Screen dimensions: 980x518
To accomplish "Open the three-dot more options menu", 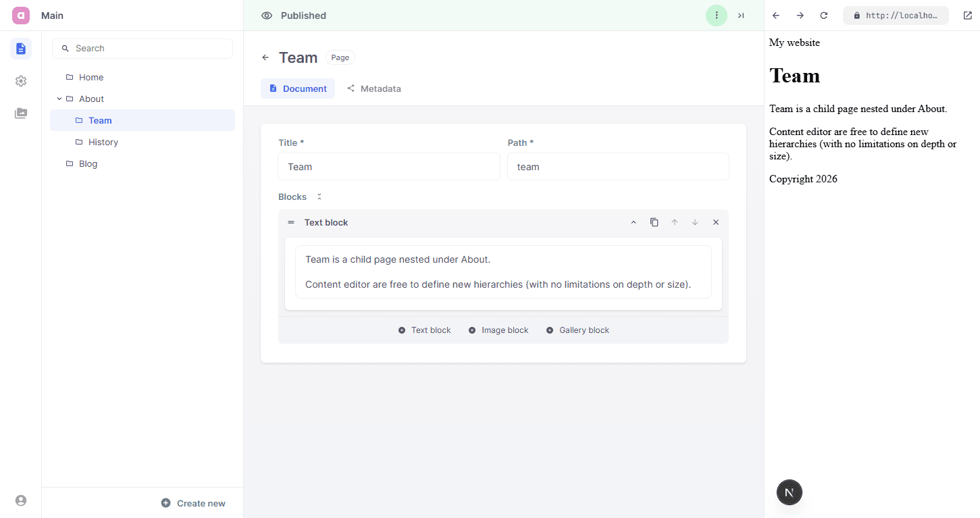I will [x=716, y=16].
